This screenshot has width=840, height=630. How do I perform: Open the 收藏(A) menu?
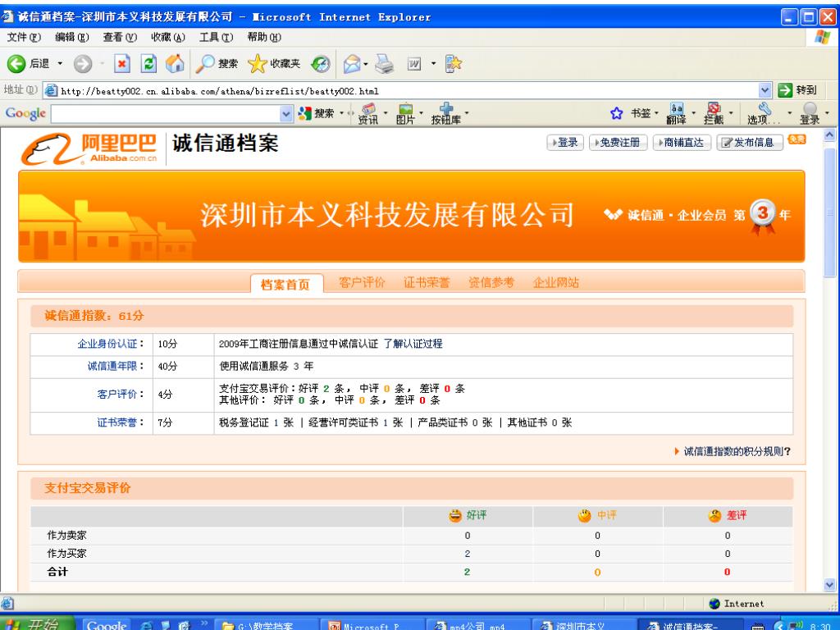pyautogui.click(x=168, y=37)
